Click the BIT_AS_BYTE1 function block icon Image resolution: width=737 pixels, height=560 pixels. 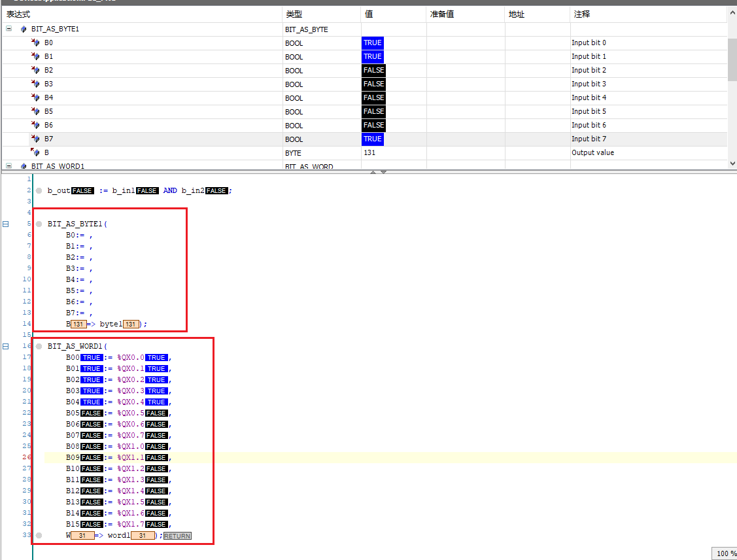click(24, 29)
